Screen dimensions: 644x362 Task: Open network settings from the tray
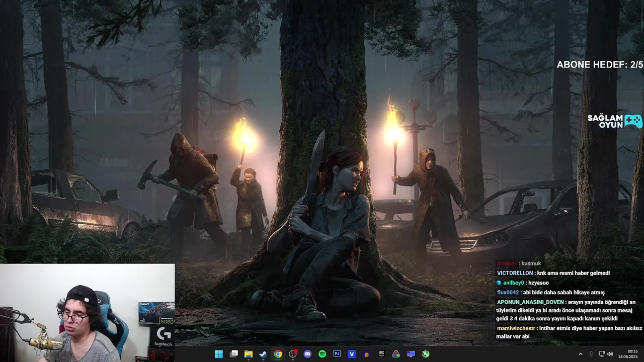pyautogui.click(x=602, y=354)
